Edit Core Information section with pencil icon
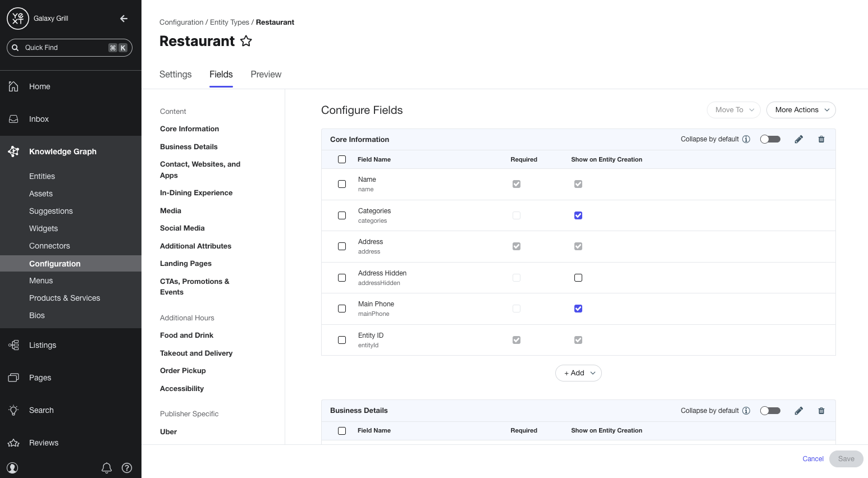 click(x=799, y=139)
